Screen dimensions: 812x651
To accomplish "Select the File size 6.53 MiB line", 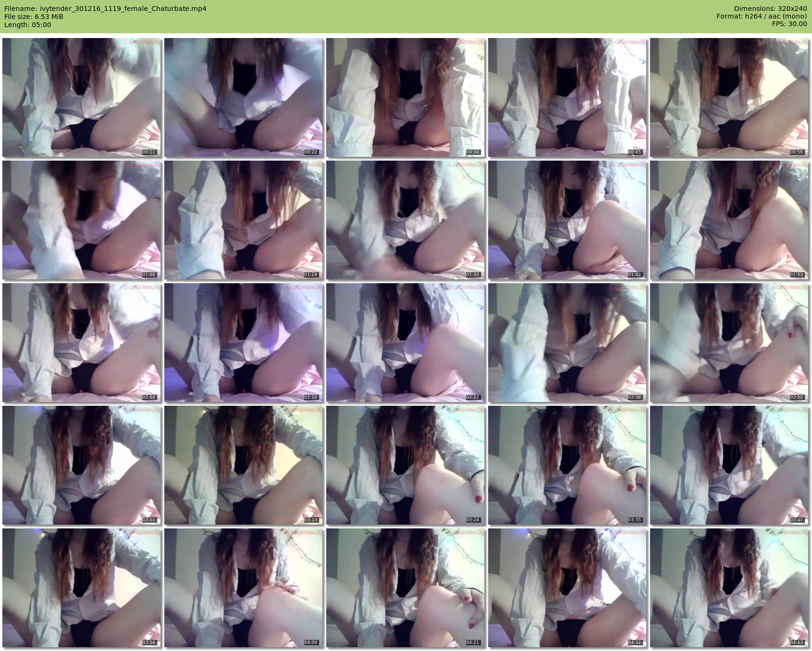I will pos(34,17).
